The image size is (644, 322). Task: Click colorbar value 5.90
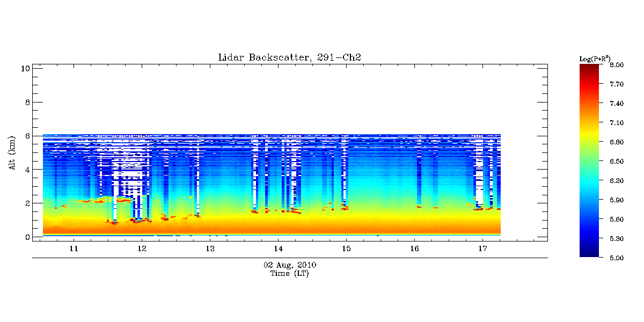coord(616,200)
